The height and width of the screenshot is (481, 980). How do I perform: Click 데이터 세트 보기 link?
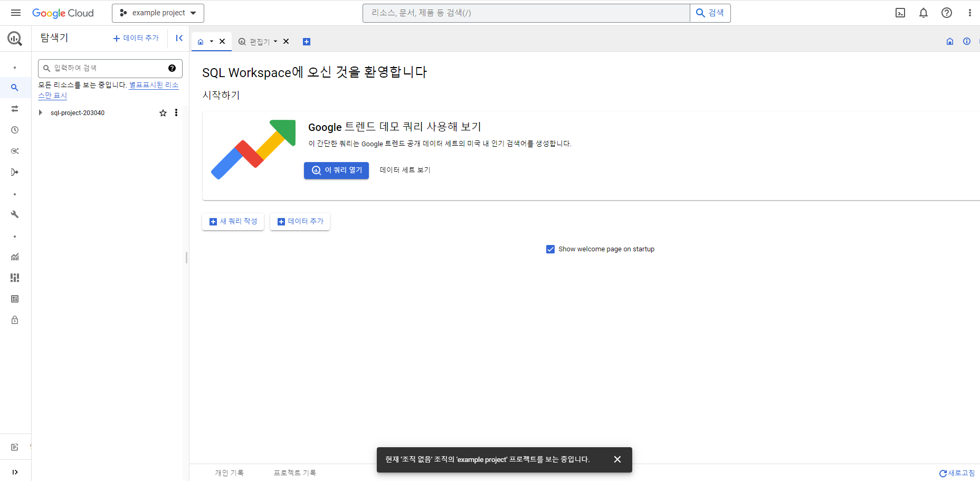(x=405, y=170)
